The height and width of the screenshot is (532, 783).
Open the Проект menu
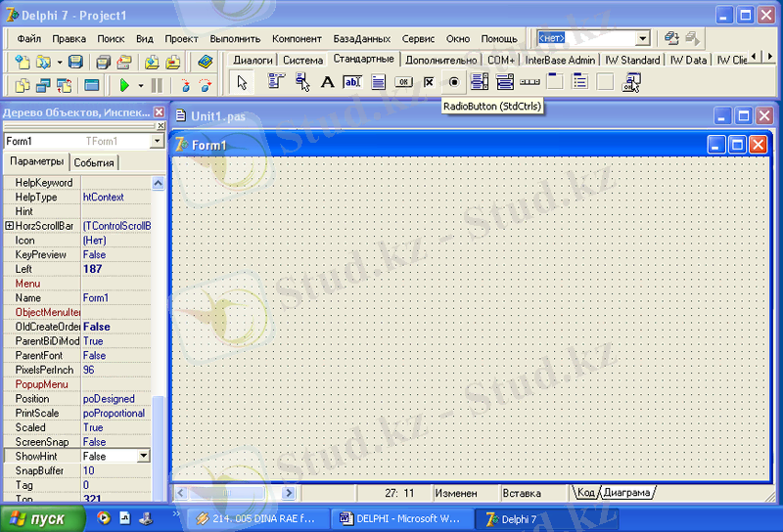point(181,39)
